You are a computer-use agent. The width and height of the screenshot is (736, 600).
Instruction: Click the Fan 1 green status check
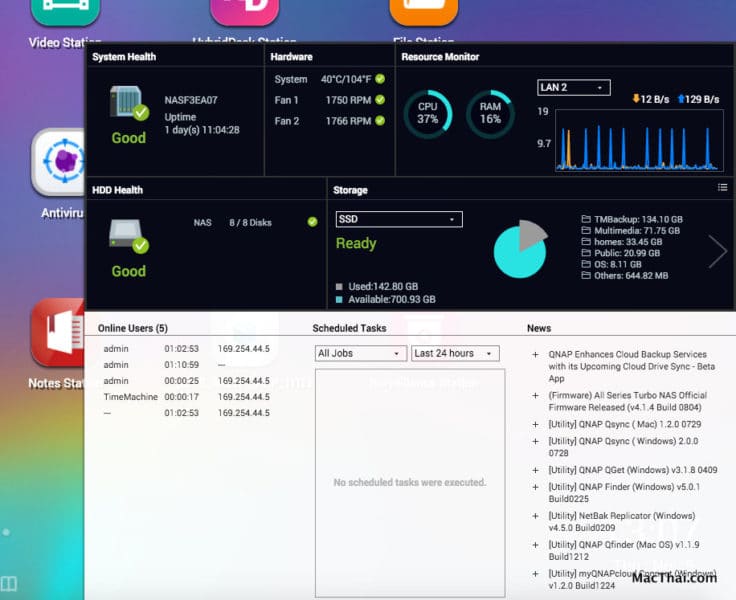(x=380, y=100)
